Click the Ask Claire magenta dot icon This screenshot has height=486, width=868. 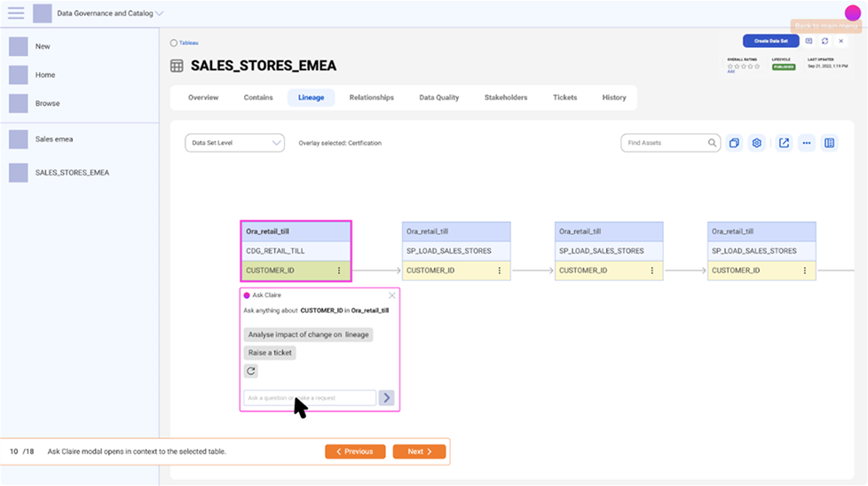click(x=247, y=295)
